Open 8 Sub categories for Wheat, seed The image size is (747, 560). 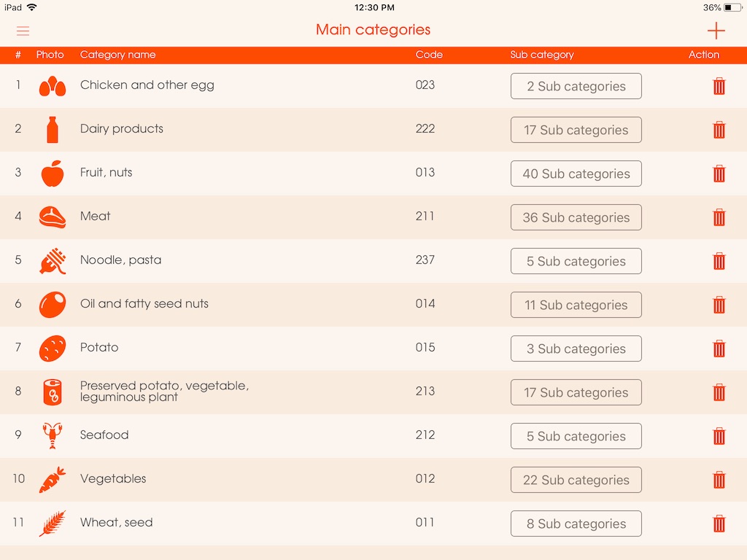(x=576, y=524)
